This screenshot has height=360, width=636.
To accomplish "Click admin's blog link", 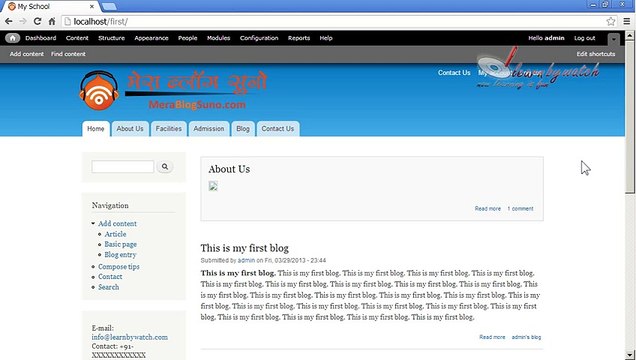I will pyautogui.click(x=526, y=337).
